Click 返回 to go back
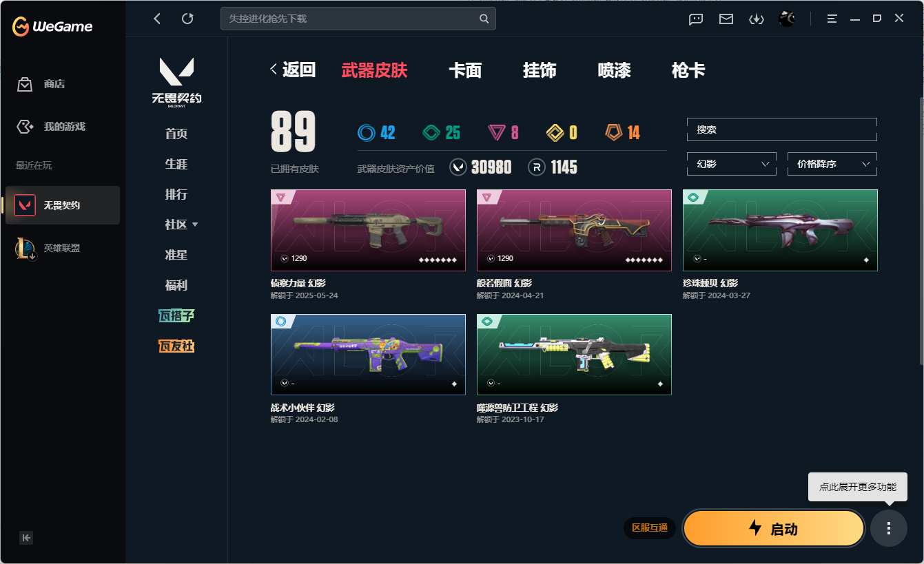 pyautogui.click(x=293, y=70)
